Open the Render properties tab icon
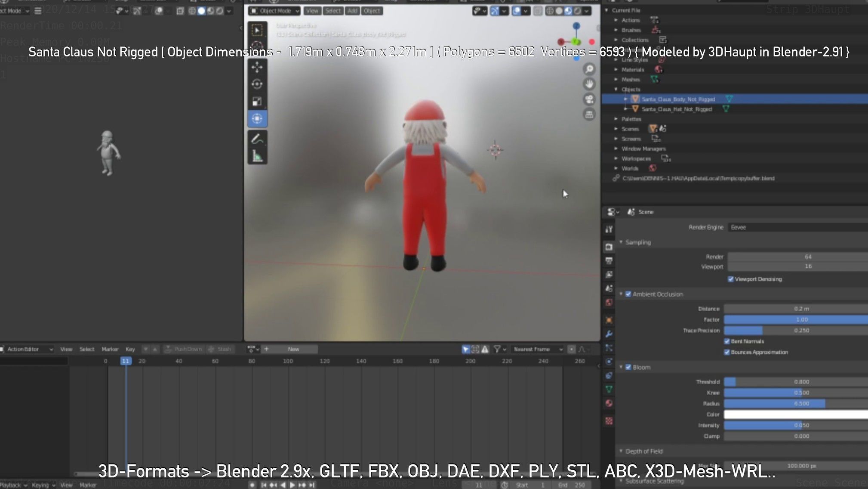 pos(609,247)
